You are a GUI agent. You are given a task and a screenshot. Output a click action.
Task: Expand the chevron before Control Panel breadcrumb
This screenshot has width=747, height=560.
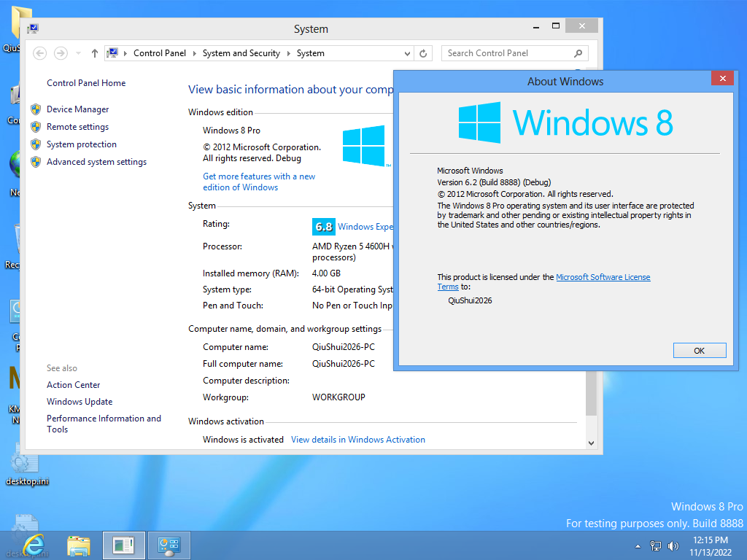click(125, 53)
